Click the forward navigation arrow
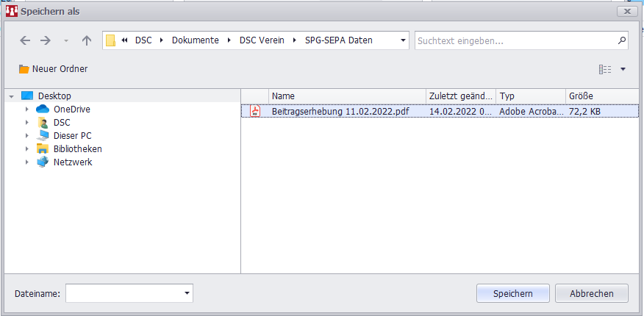The height and width of the screenshot is (316, 644). (x=46, y=40)
